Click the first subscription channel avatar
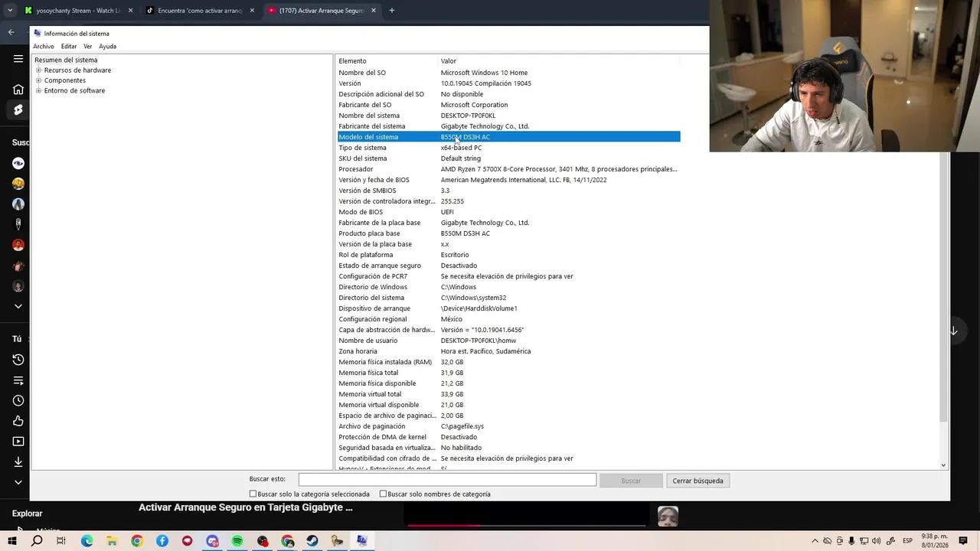The image size is (980, 551). pos(18,163)
